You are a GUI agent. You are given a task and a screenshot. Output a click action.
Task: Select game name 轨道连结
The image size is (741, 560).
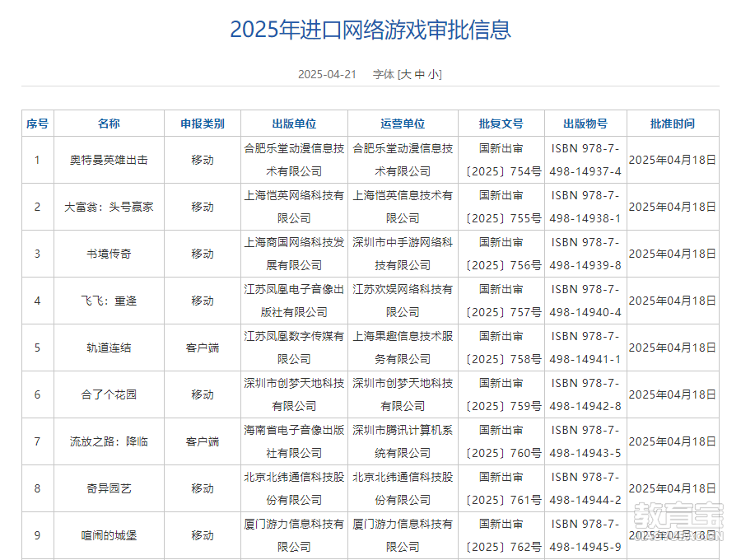[x=109, y=348]
